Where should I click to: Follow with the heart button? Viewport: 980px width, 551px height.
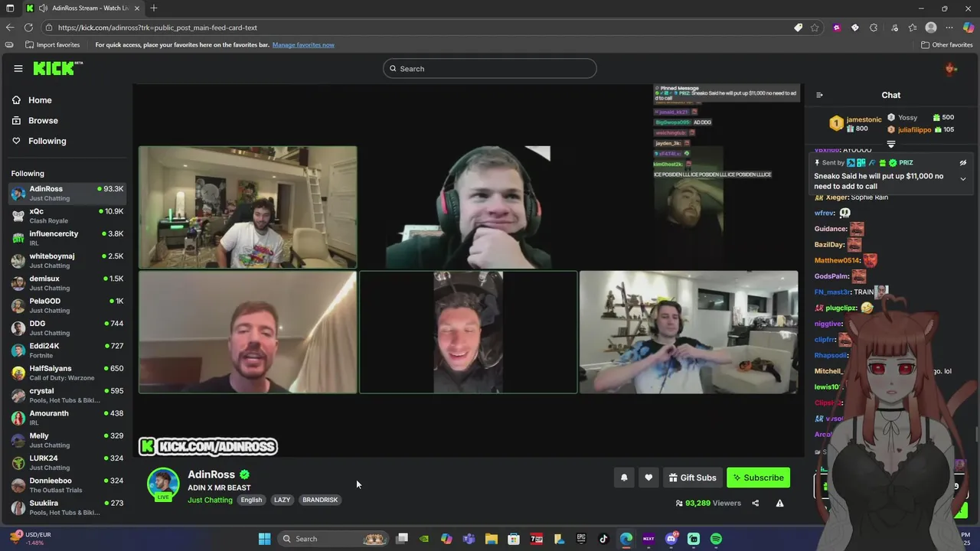648,478
